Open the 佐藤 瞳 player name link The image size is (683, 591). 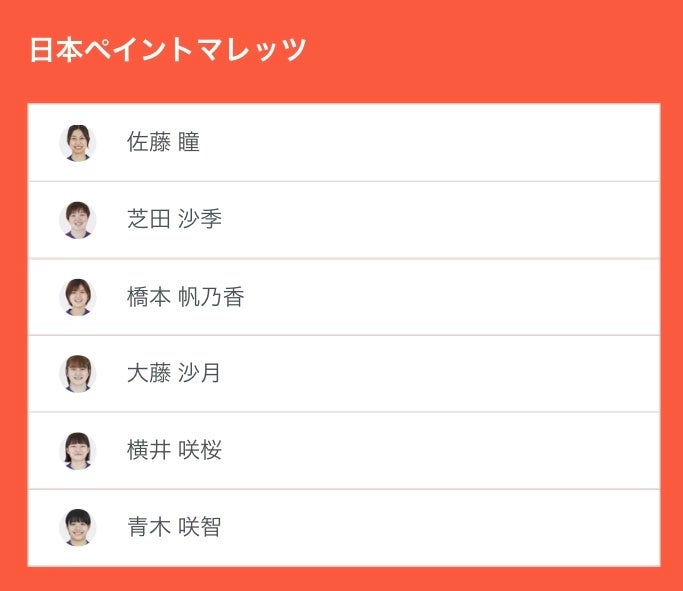pyautogui.click(x=163, y=143)
